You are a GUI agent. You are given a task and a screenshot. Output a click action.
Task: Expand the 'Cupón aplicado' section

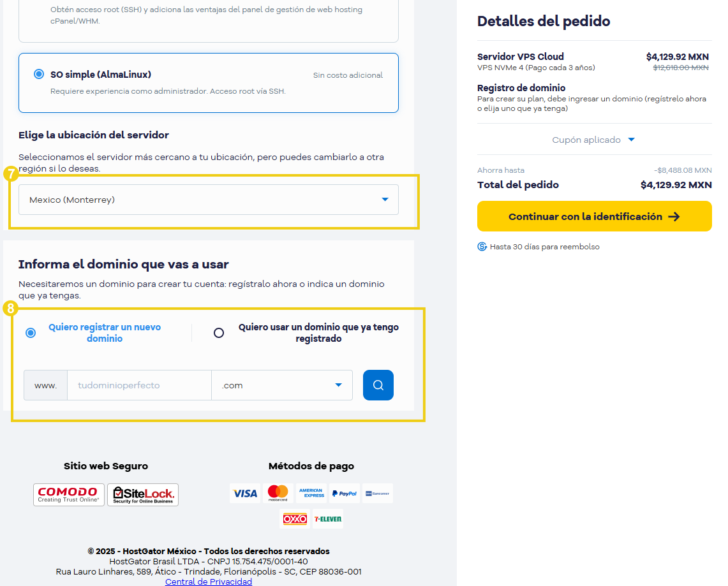(593, 140)
